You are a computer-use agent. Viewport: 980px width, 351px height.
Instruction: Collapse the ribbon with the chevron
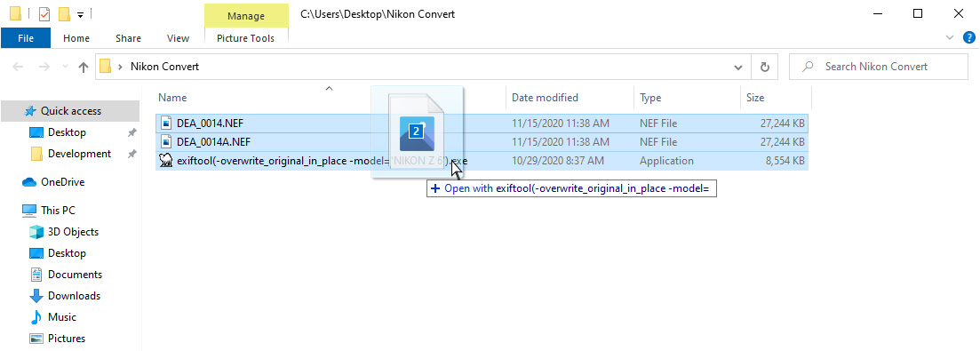pos(951,38)
